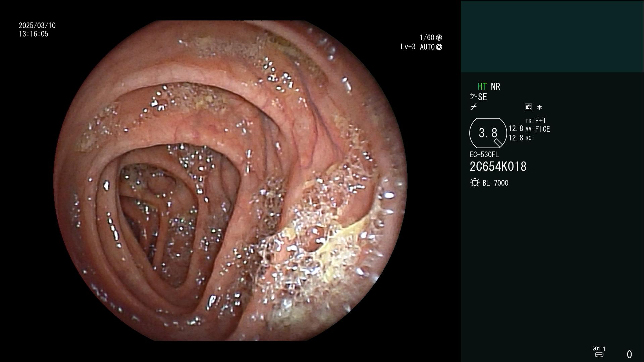The width and height of the screenshot is (644, 362).
Task: Click the sliders settings icon
Action: tap(528, 107)
